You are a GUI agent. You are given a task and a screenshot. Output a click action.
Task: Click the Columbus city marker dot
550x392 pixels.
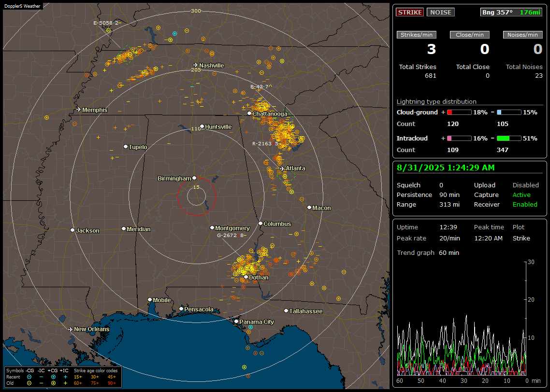point(261,223)
